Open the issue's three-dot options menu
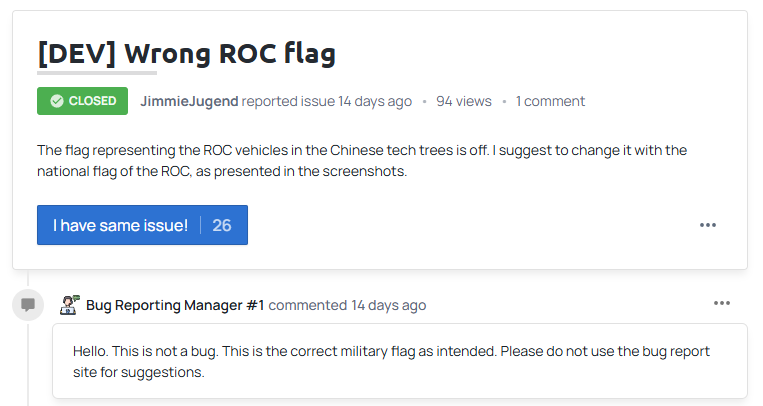 point(708,225)
